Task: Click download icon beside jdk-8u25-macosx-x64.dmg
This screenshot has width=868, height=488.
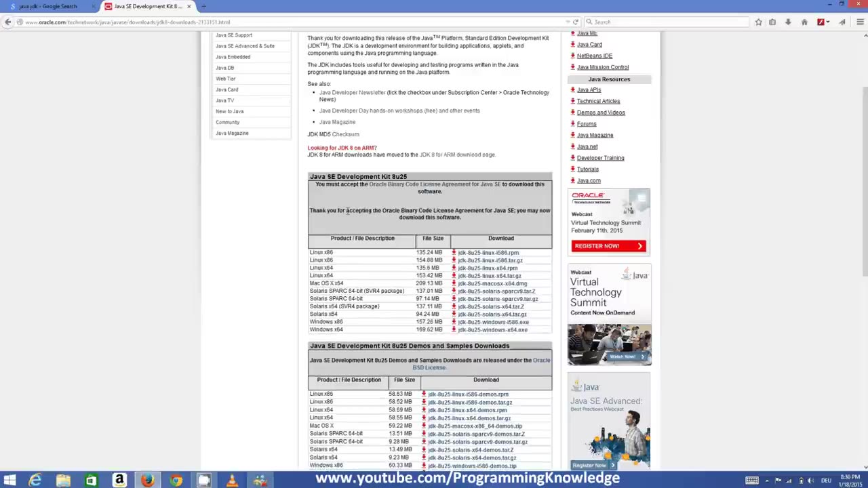Action: click(454, 283)
